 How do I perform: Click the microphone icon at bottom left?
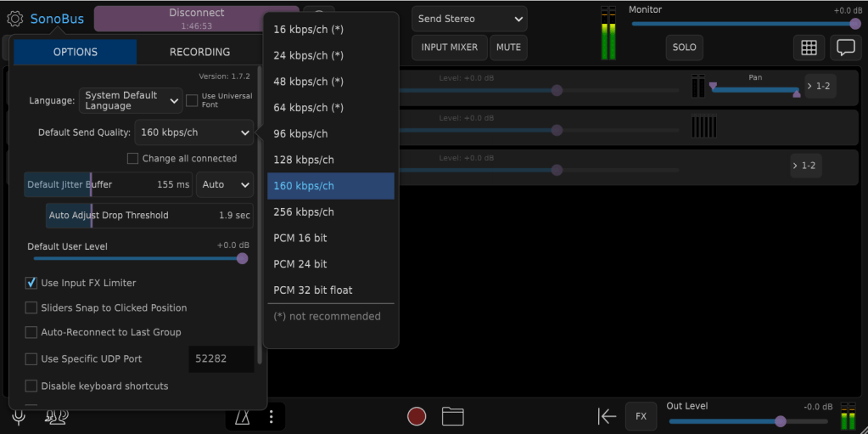(x=18, y=416)
